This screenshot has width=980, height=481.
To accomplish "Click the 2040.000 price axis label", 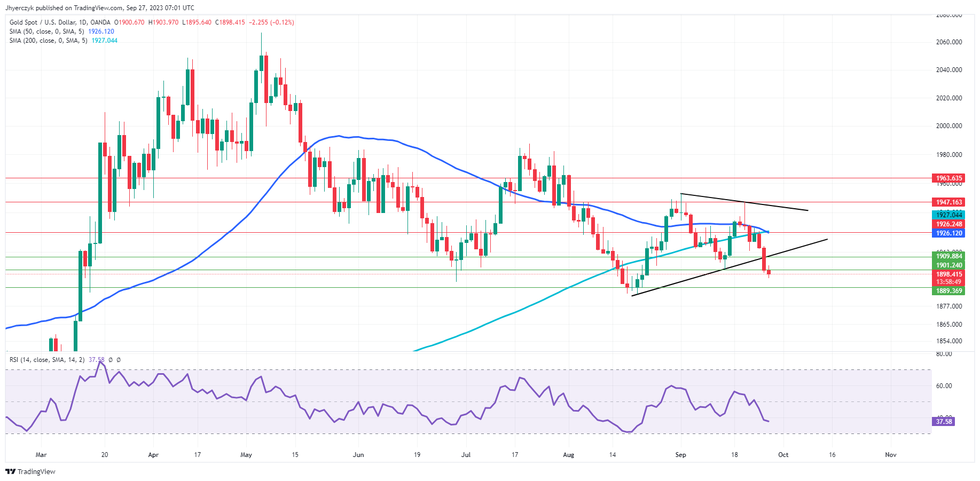I will point(949,70).
